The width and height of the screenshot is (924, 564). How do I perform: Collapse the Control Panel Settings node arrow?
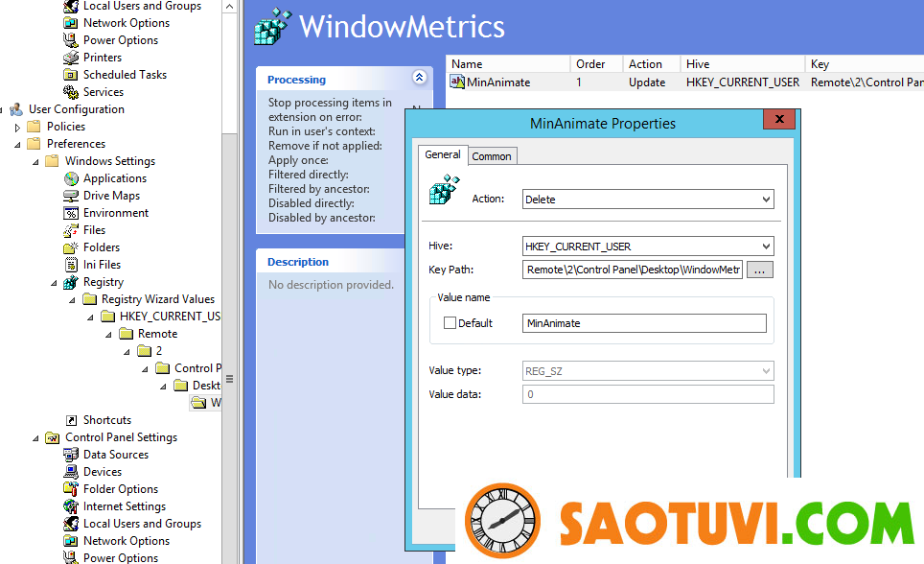35,438
